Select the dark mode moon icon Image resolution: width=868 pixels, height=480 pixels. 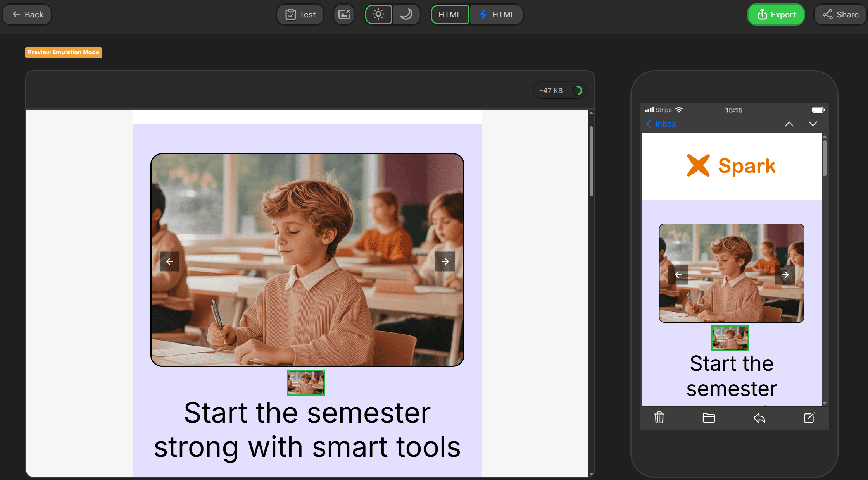406,14
